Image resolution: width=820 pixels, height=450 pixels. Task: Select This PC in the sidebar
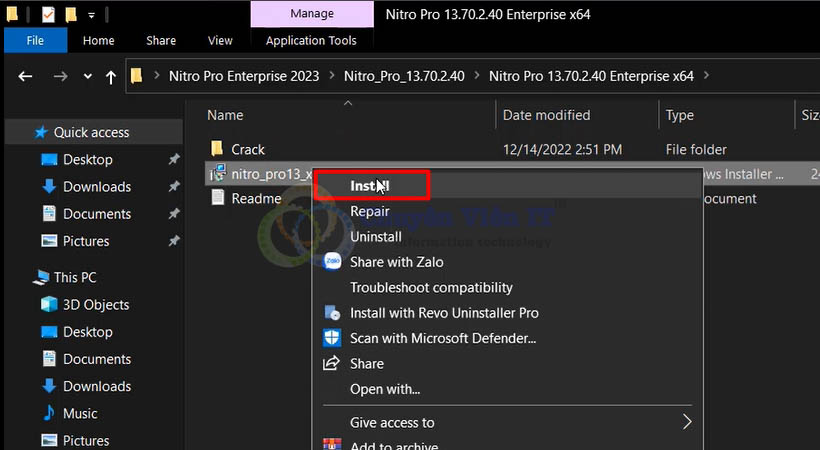[75, 277]
